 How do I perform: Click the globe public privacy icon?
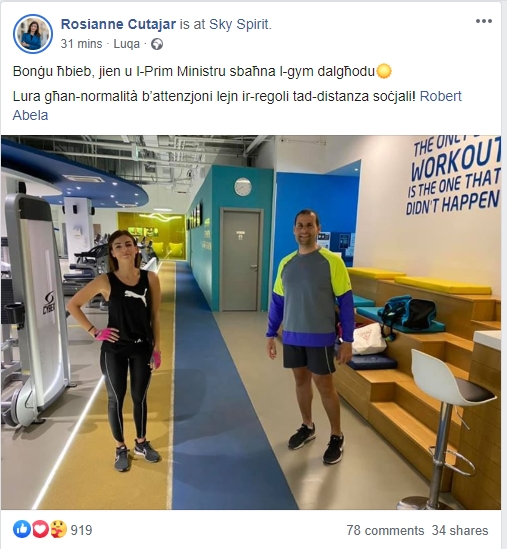click(x=157, y=44)
